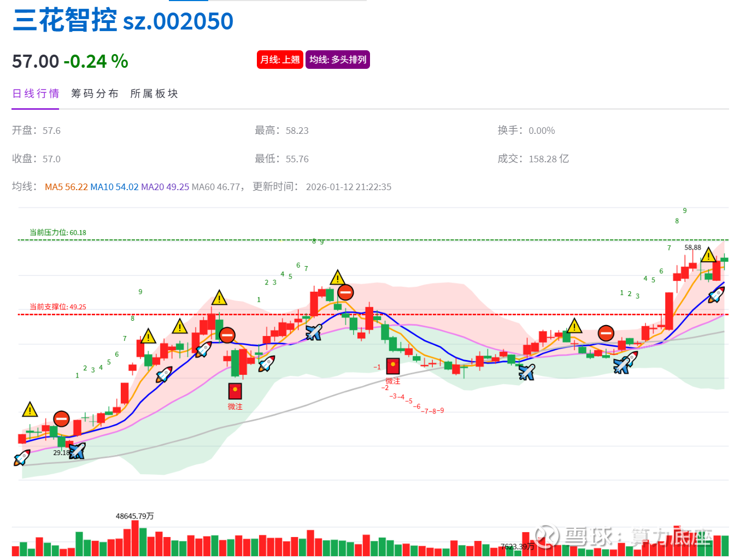Click the warning triangle beside the 58.88 high label
The height and width of the screenshot is (560, 734).
[708, 255]
